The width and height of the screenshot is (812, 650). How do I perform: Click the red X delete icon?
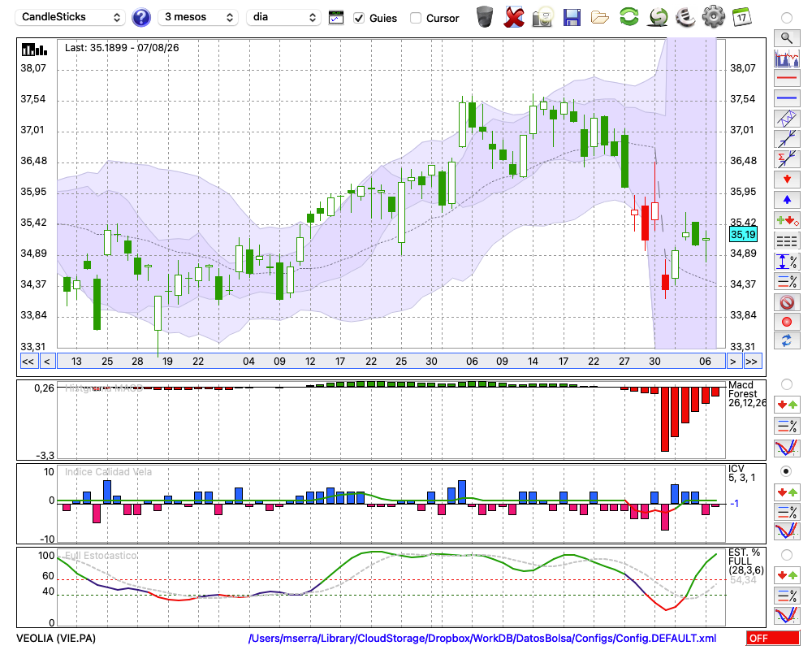coord(514,18)
